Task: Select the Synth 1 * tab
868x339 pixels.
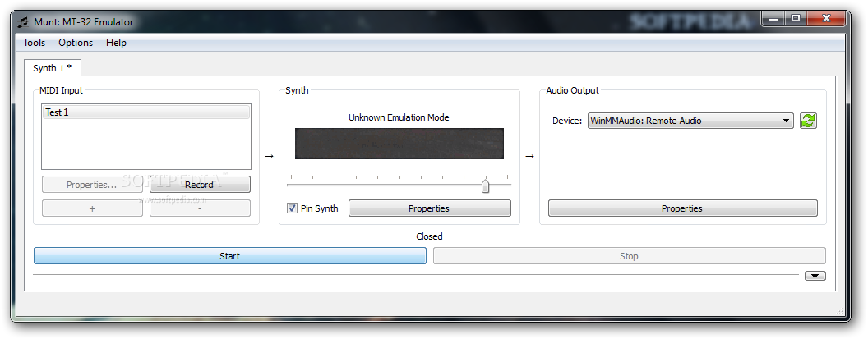Action: [53, 68]
